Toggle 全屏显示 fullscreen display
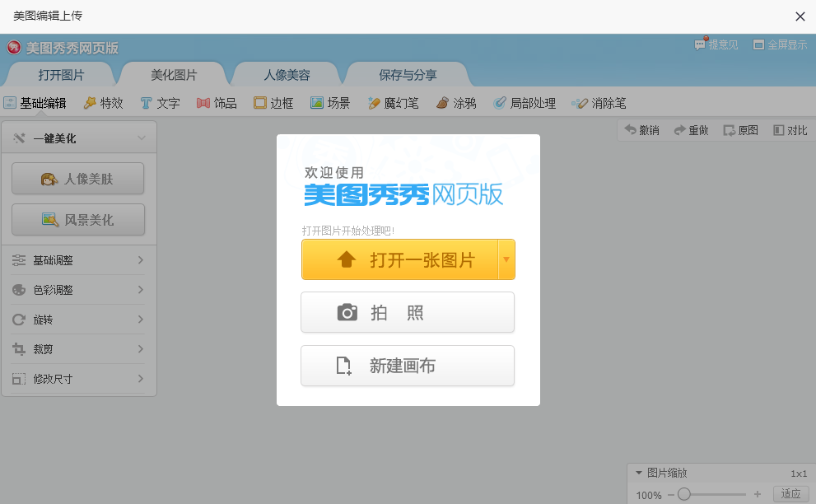 coord(779,45)
